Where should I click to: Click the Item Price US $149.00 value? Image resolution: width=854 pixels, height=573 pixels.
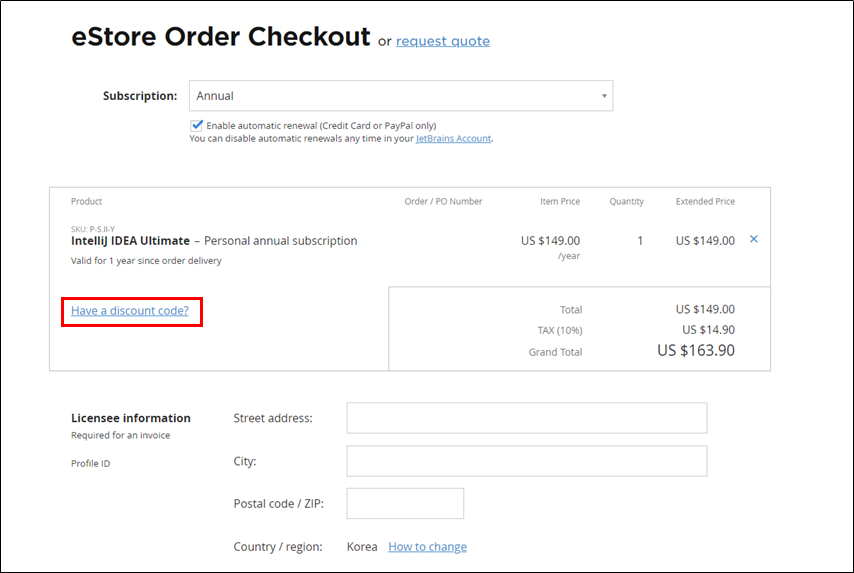tap(550, 241)
